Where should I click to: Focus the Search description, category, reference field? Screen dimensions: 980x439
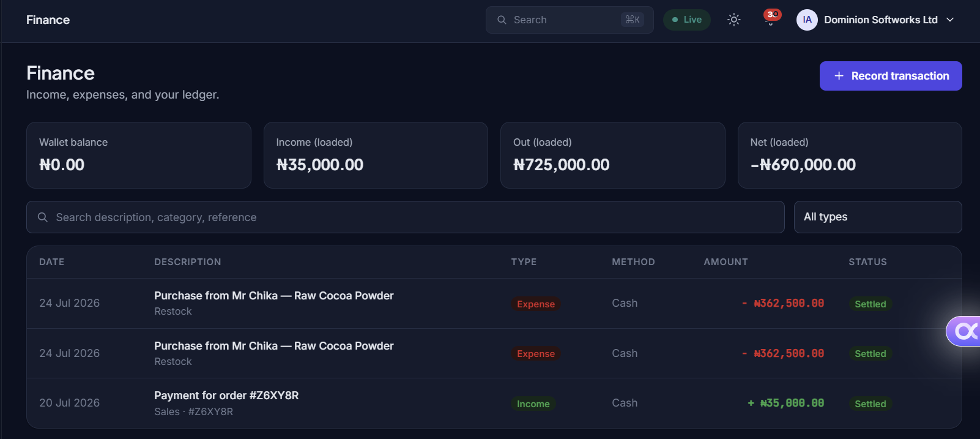point(406,217)
